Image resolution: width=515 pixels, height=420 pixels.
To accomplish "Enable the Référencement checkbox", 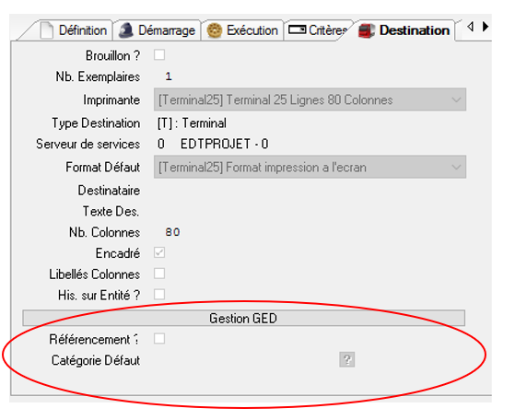I will point(159,339).
